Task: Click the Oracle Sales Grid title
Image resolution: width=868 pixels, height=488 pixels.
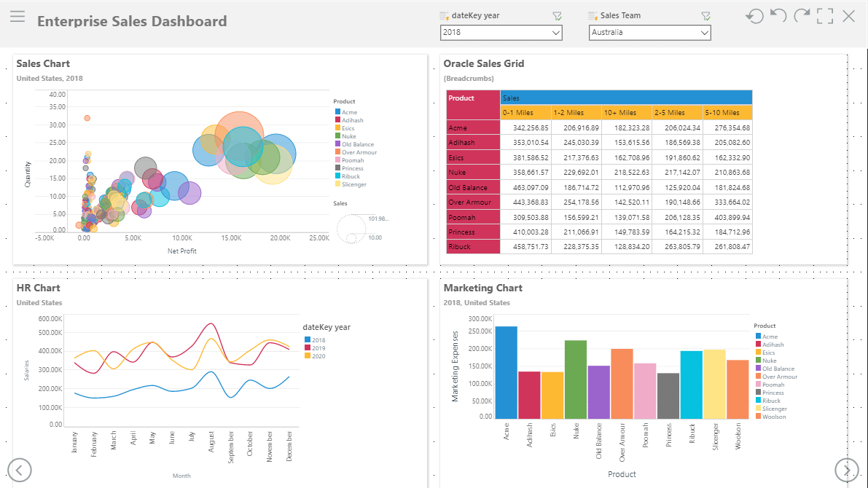Action: tap(484, 63)
